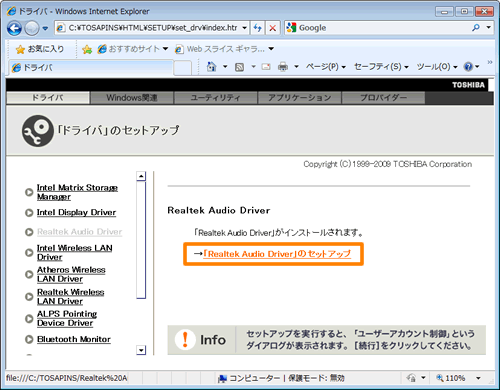
Task: Click the ドライバ setup disc wrench icon
Action: coord(38,131)
